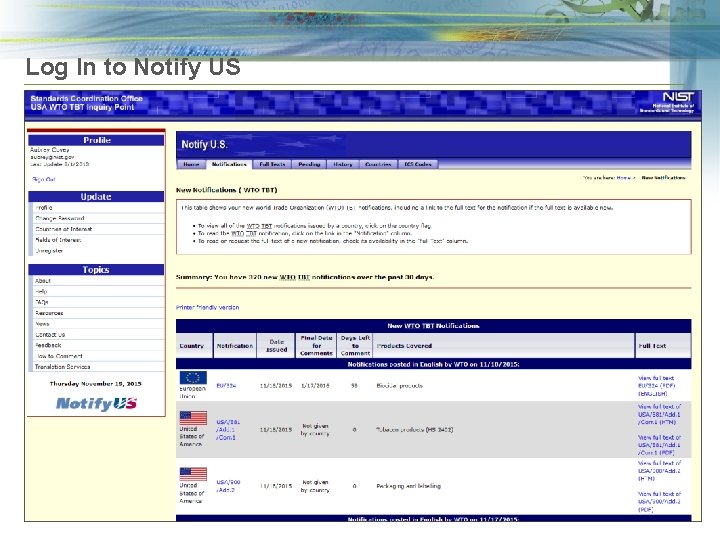The width and height of the screenshot is (720, 540).
Task: Click the Printer friendly version link
Action: [x=208, y=308]
